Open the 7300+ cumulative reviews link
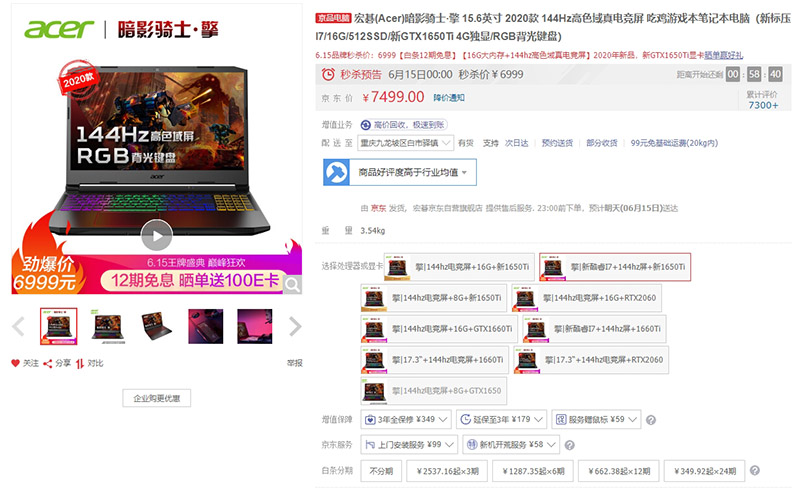Screen dimensions: 800x489 (763, 105)
